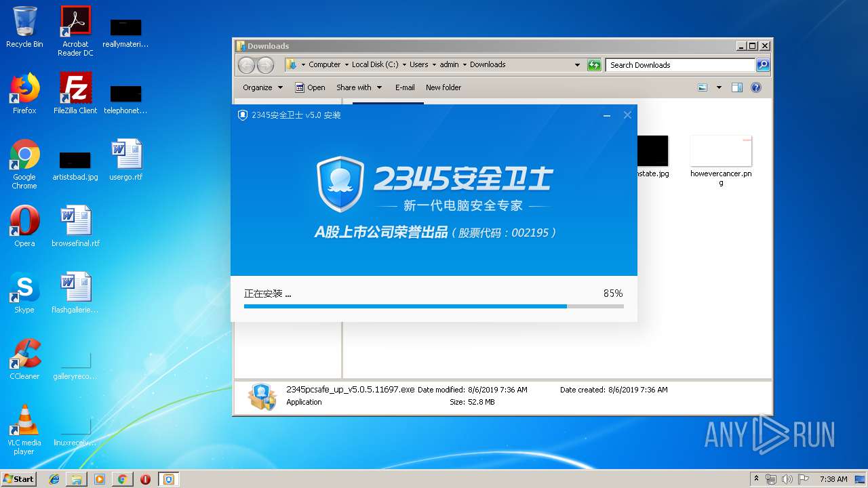
Task: Click the taskbar clock 7:38 AM
Action: [833, 479]
